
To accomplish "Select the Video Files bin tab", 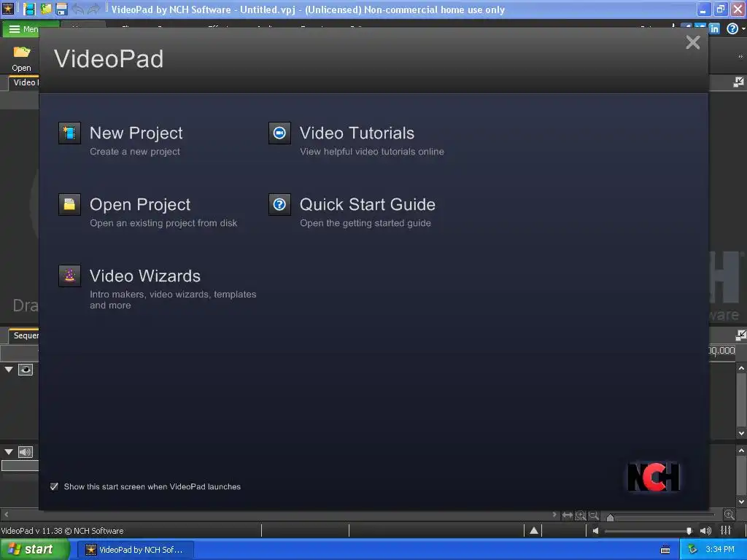I will pyautogui.click(x=25, y=82).
